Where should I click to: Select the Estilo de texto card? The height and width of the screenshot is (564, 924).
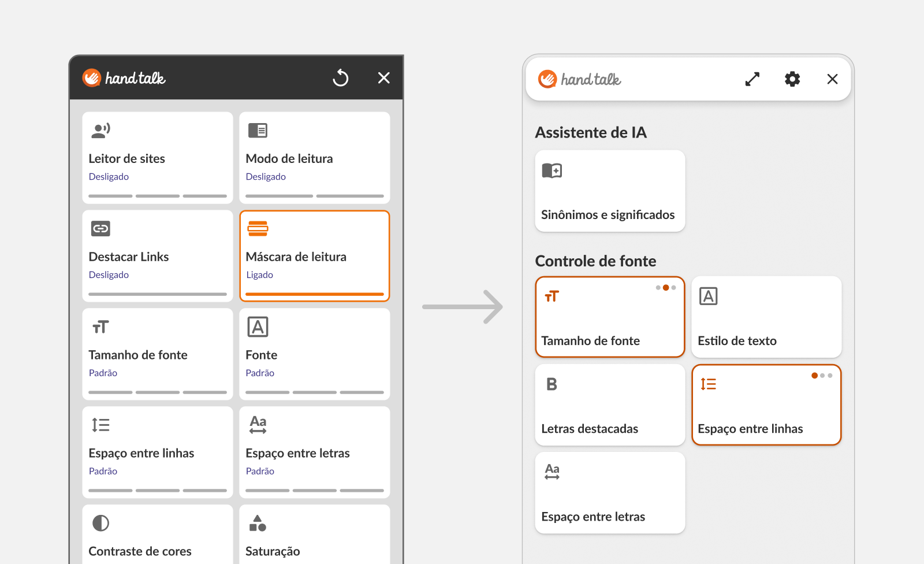(766, 317)
